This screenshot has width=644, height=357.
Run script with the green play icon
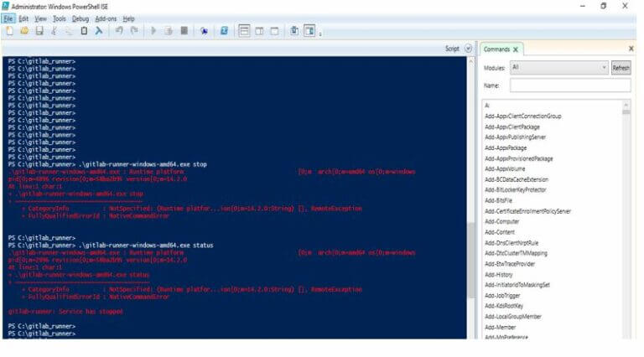(x=153, y=31)
